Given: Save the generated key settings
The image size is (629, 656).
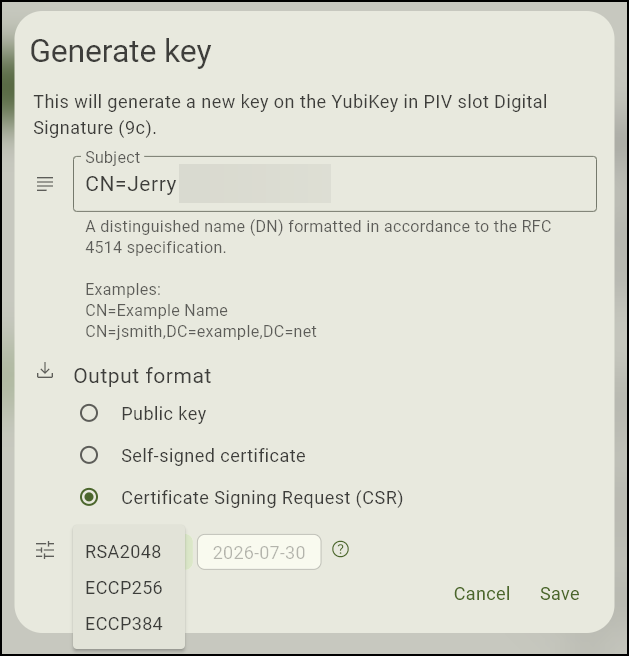Looking at the screenshot, I should coord(559,594).
